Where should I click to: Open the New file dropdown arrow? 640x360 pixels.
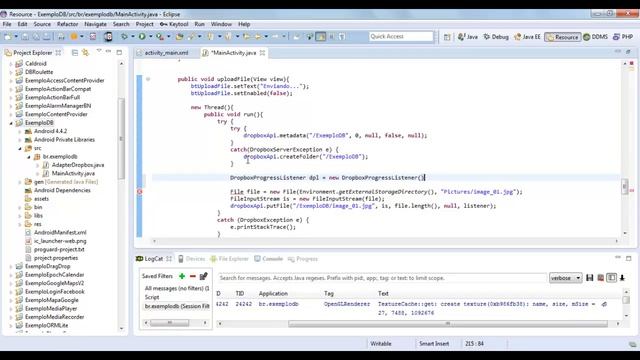point(16,37)
